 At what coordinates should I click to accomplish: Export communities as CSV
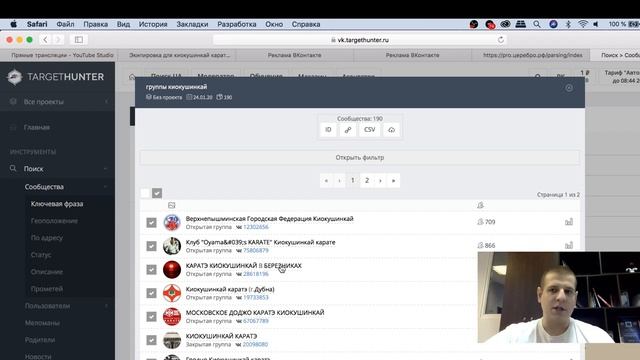[x=369, y=130]
